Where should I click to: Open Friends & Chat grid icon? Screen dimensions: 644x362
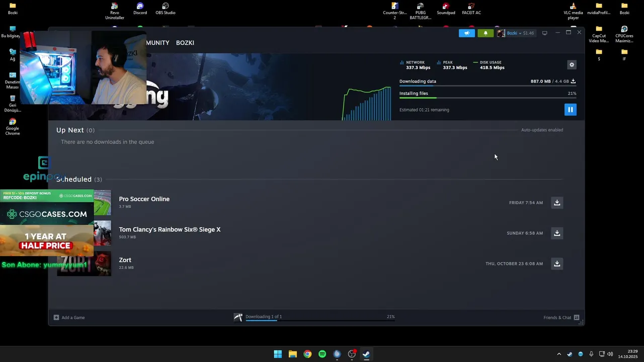pos(577,317)
